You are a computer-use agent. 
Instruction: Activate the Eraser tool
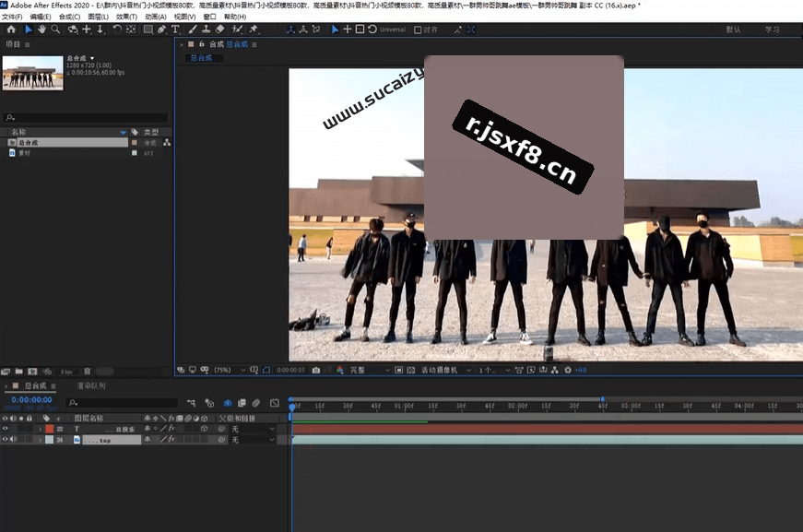click(x=219, y=30)
